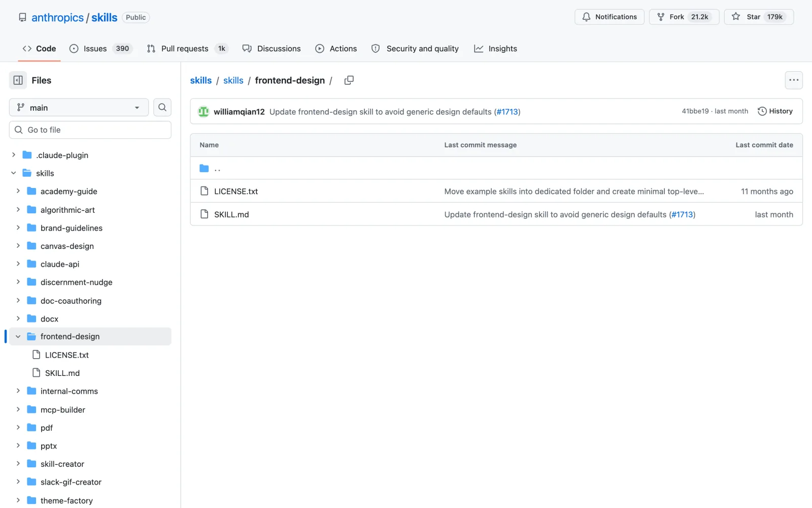This screenshot has width=812, height=508.
Task: Click the file icon beside sidebar LICENSE.txt
Action: [x=37, y=355]
